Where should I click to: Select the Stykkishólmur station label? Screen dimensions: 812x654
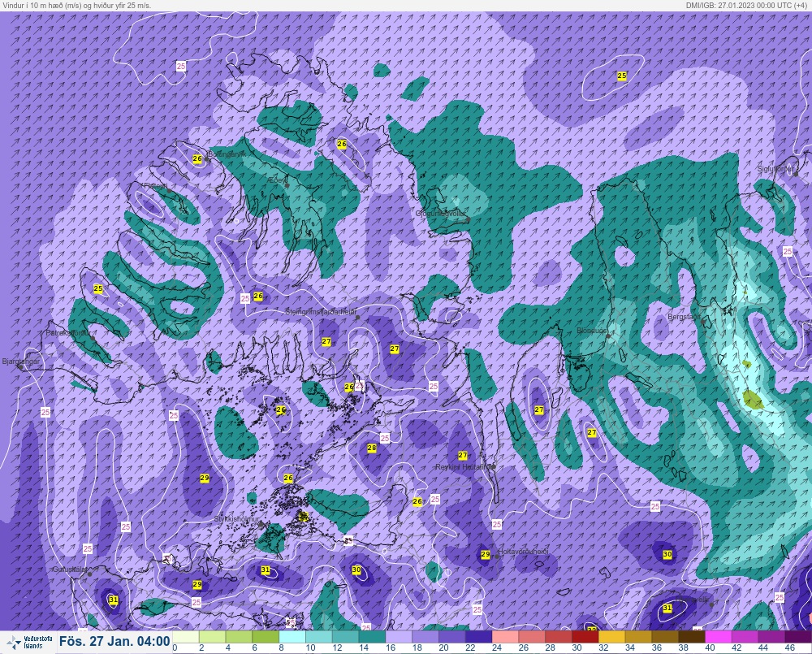coord(236,519)
